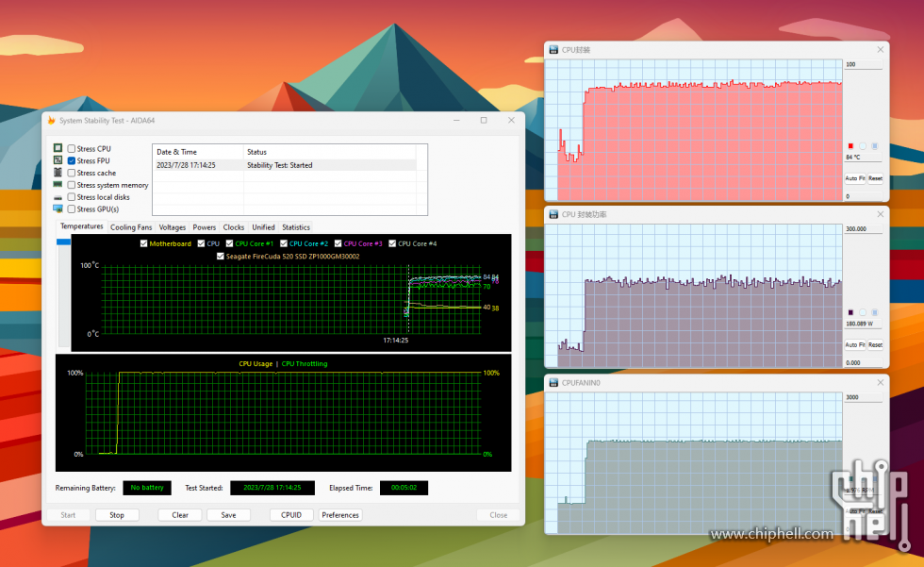This screenshot has height=567, width=924.
Task: Click the monitor icon beside Stress GPU(s)
Action: pyautogui.click(x=58, y=208)
